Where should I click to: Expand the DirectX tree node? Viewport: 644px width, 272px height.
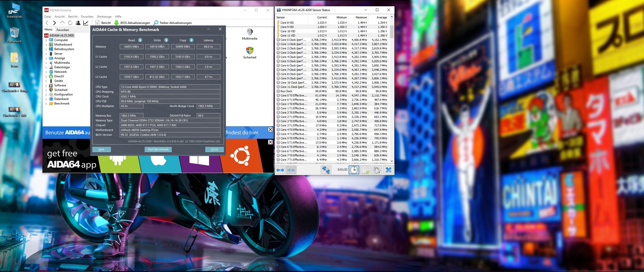tap(46, 76)
